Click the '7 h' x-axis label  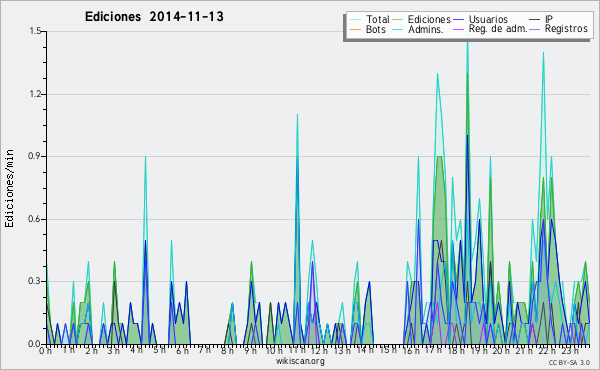204,349
